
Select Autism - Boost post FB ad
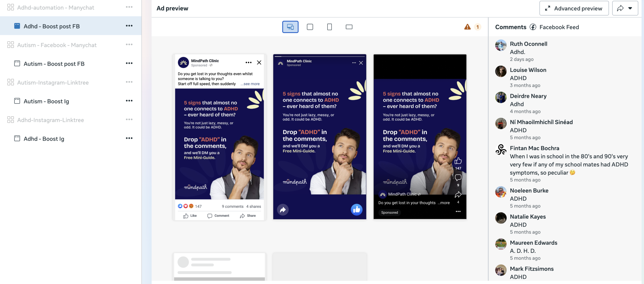54,64
